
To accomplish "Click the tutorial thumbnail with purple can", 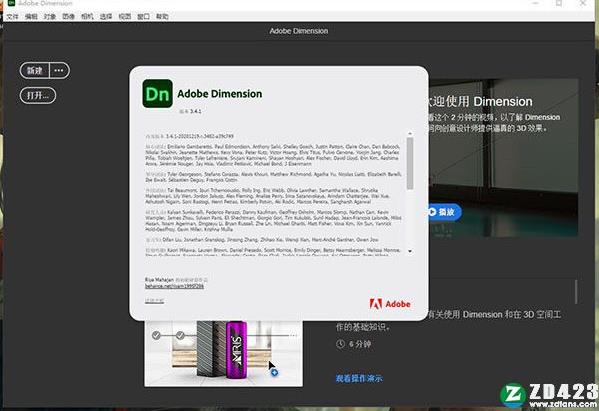I will pyautogui.click(x=223, y=354).
